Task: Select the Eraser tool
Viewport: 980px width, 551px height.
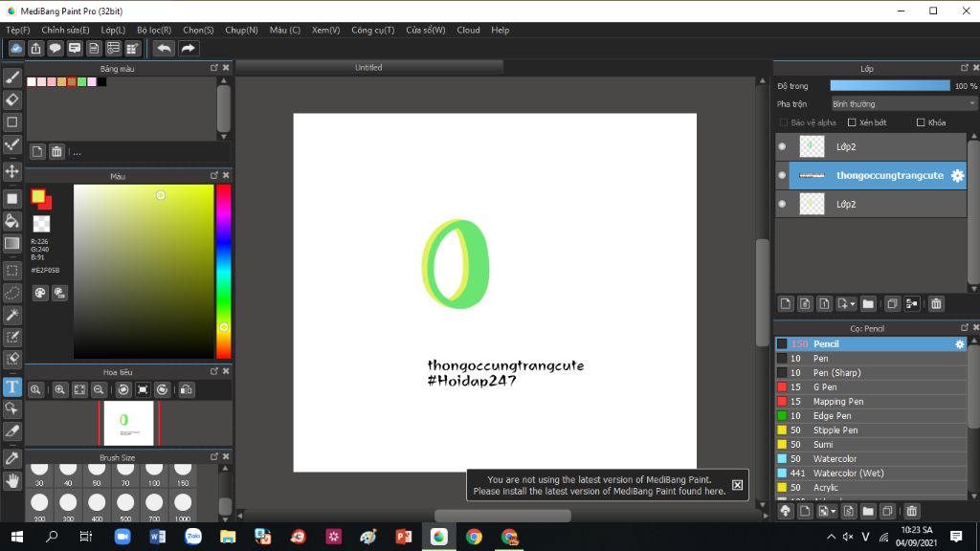Action: [x=11, y=99]
